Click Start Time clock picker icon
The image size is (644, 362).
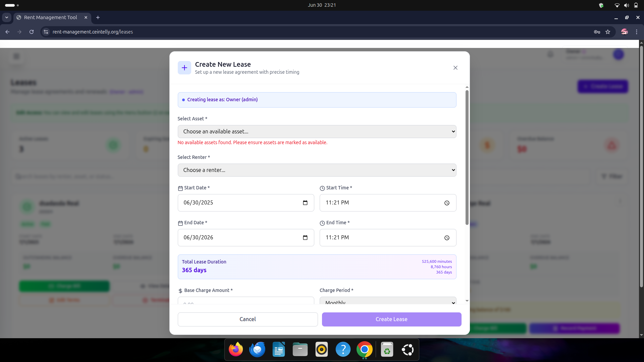click(447, 203)
